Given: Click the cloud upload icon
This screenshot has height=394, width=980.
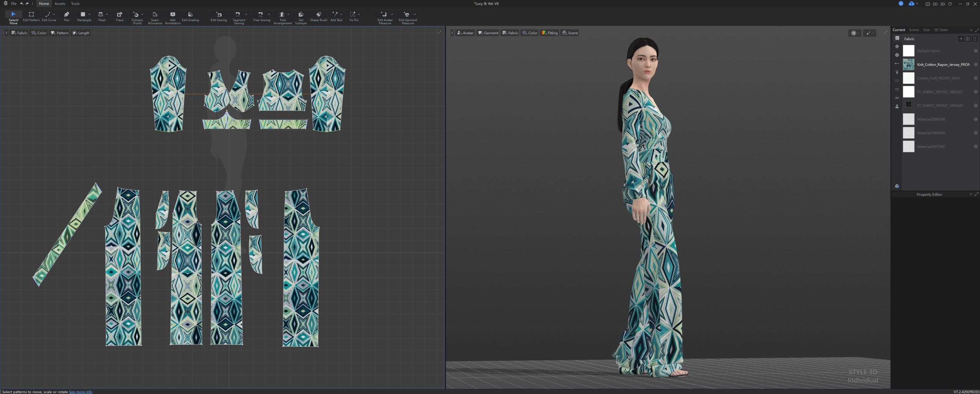Looking at the screenshot, I should (x=911, y=3).
